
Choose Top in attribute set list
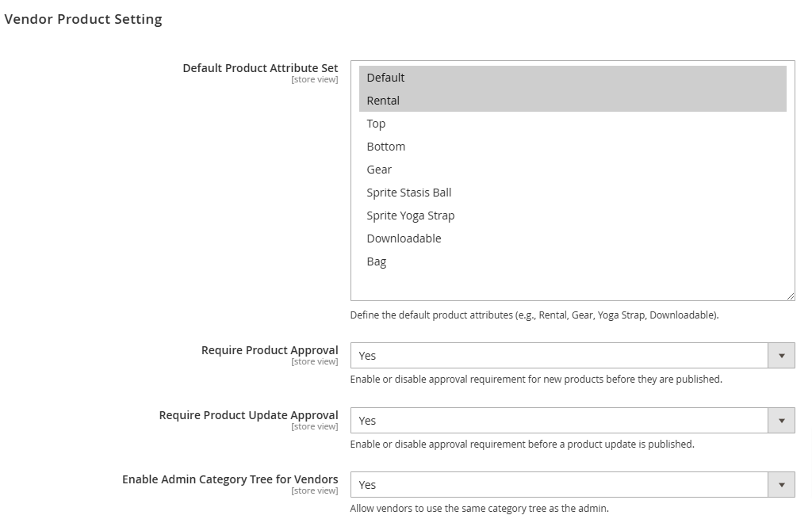tap(573, 123)
